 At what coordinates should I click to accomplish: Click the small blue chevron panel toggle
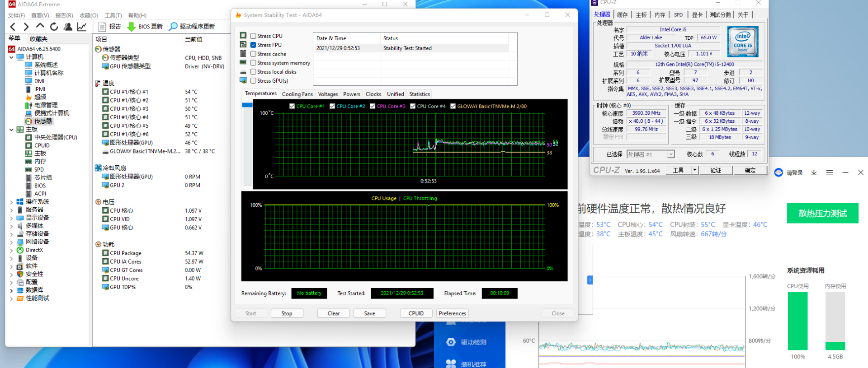590,280
